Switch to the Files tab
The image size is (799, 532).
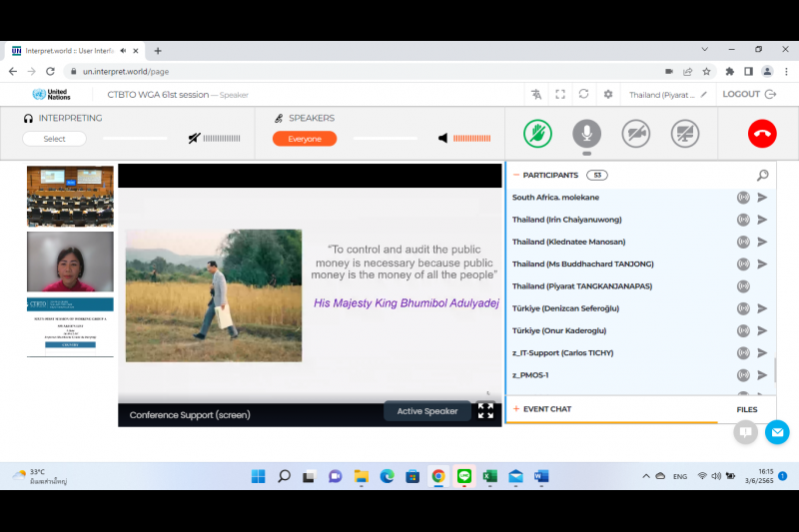click(x=746, y=409)
